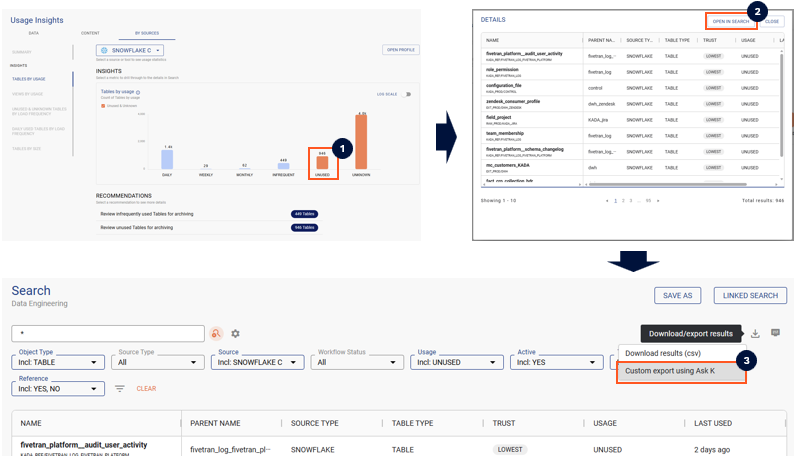This screenshot has width=798, height=458.
Task: Expand the Snowflake source selector dropdown
Action: pos(130,50)
